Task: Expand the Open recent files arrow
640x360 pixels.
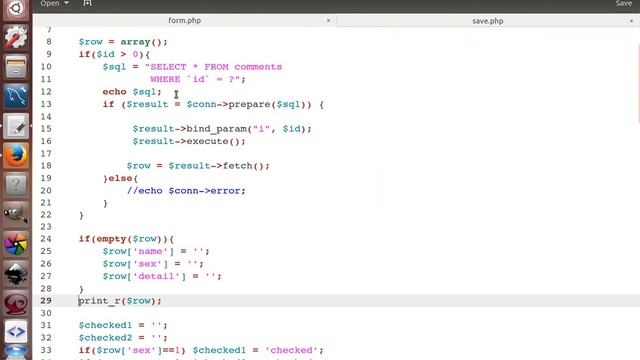Action: 67,3
